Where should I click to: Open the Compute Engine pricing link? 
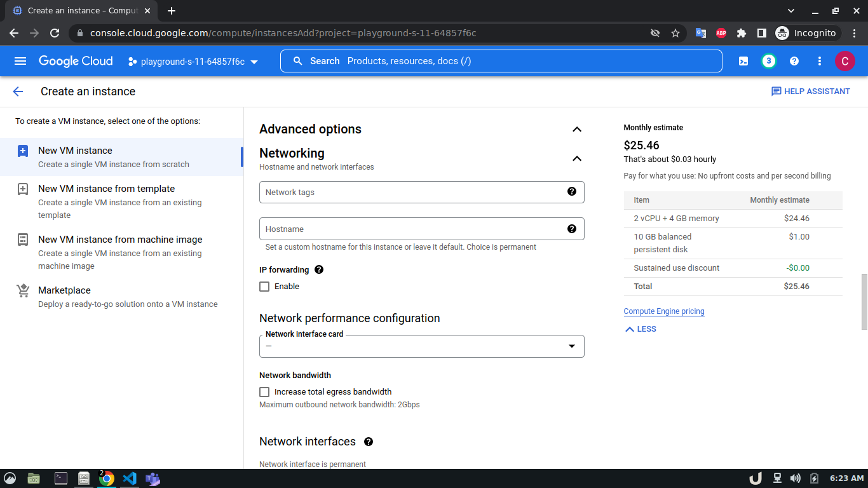[664, 311]
